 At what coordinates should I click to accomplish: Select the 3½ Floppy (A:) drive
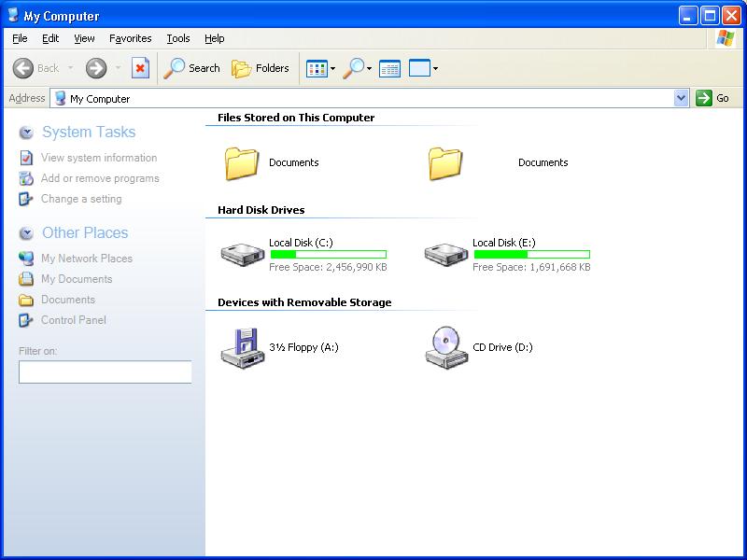click(243, 347)
